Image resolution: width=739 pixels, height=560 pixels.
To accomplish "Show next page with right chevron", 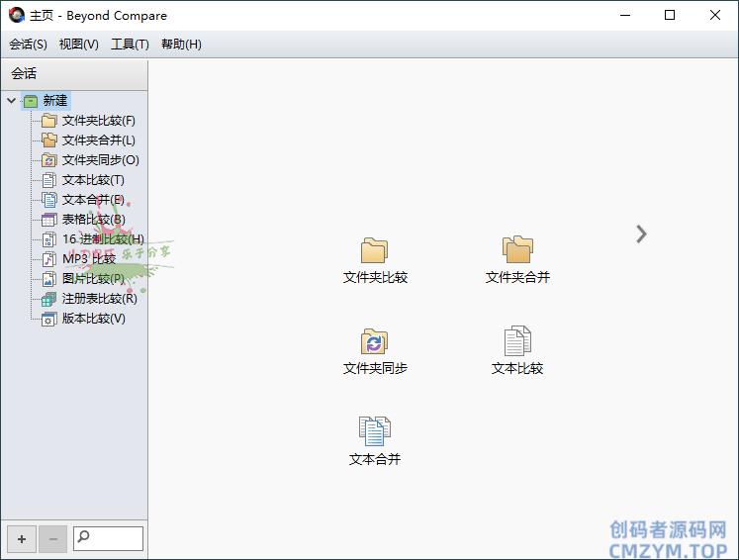I will click(641, 233).
